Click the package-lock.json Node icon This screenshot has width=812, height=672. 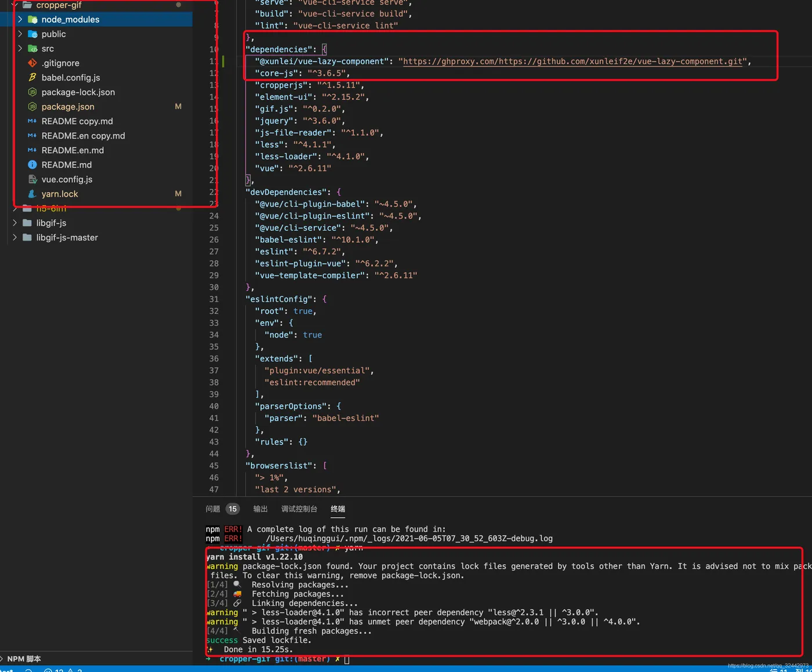[x=32, y=92]
